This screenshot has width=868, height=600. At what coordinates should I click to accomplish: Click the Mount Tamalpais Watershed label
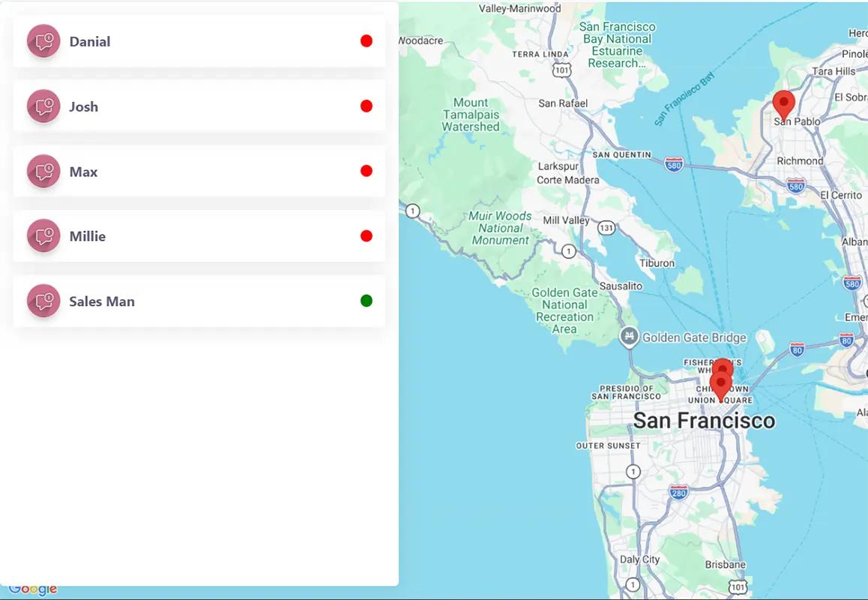pos(471,115)
